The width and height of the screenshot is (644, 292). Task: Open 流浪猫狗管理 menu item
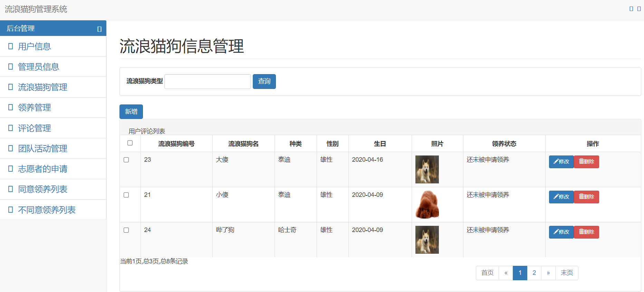tap(53, 87)
